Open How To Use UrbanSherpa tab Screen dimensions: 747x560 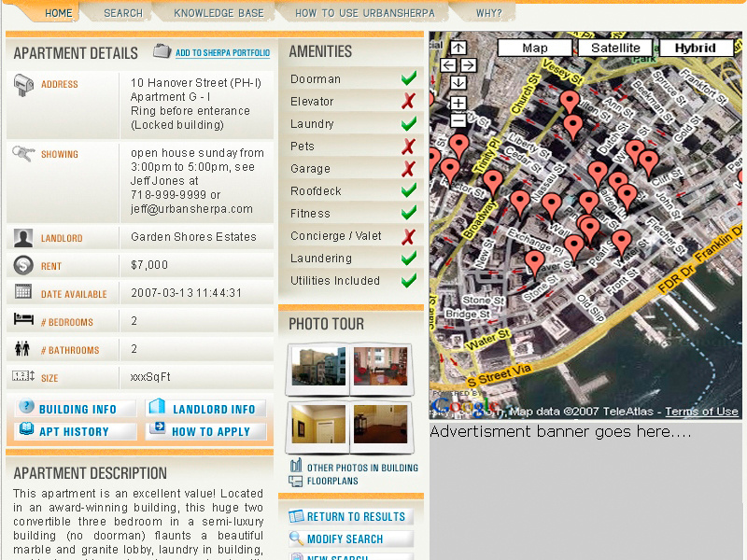coord(365,13)
